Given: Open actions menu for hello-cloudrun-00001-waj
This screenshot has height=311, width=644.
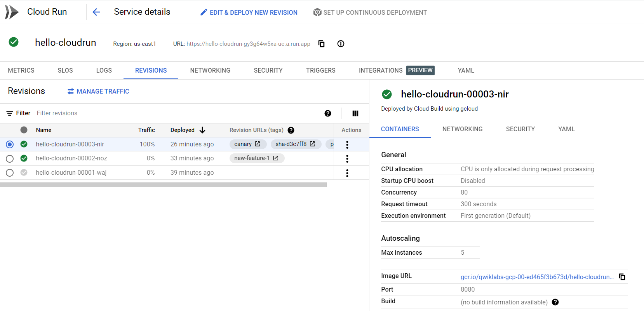Looking at the screenshot, I should point(347,173).
